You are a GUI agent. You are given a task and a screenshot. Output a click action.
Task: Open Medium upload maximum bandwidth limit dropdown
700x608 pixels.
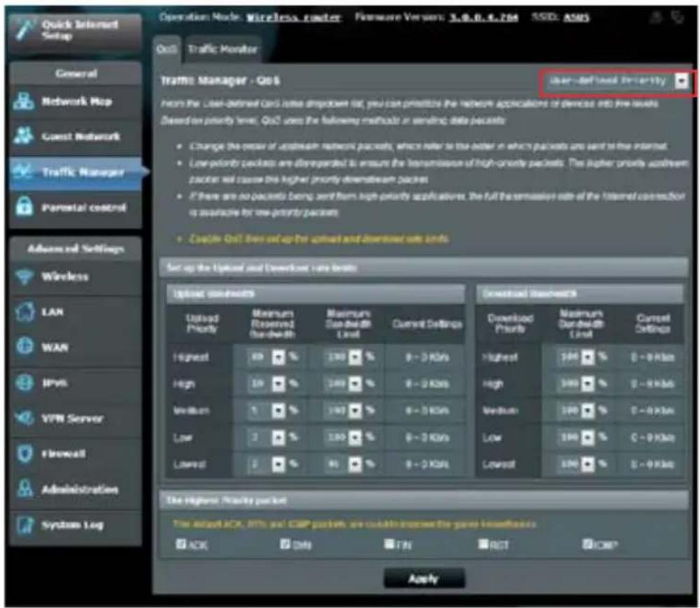click(x=343, y=410)
